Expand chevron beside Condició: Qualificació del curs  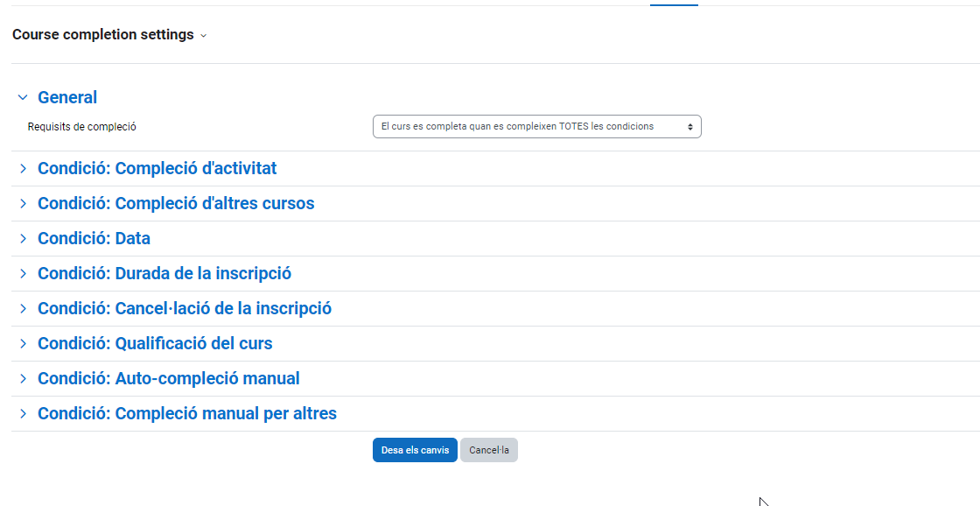coord(23,343)
